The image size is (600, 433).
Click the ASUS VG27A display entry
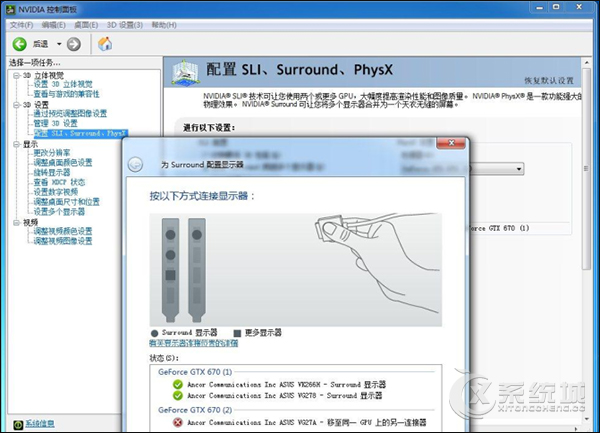click(x=307, y=423)
